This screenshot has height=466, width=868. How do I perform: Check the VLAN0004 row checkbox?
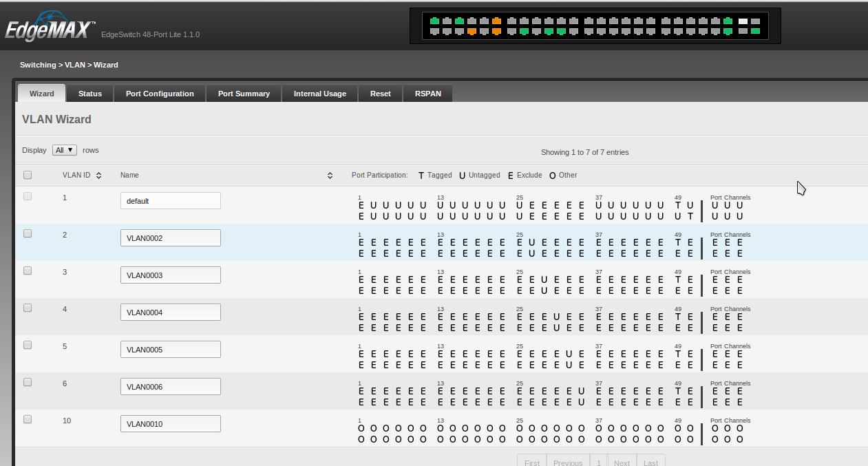(x=28, y=308)
